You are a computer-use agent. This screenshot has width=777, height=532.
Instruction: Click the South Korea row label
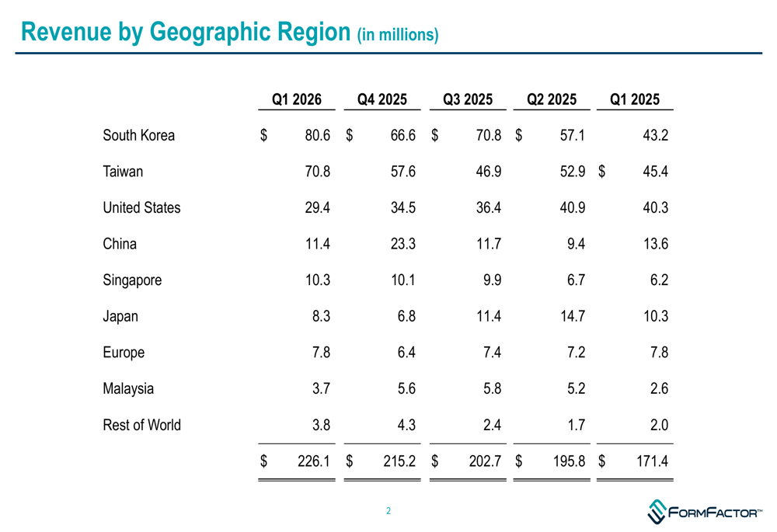(x=139, y=135)
